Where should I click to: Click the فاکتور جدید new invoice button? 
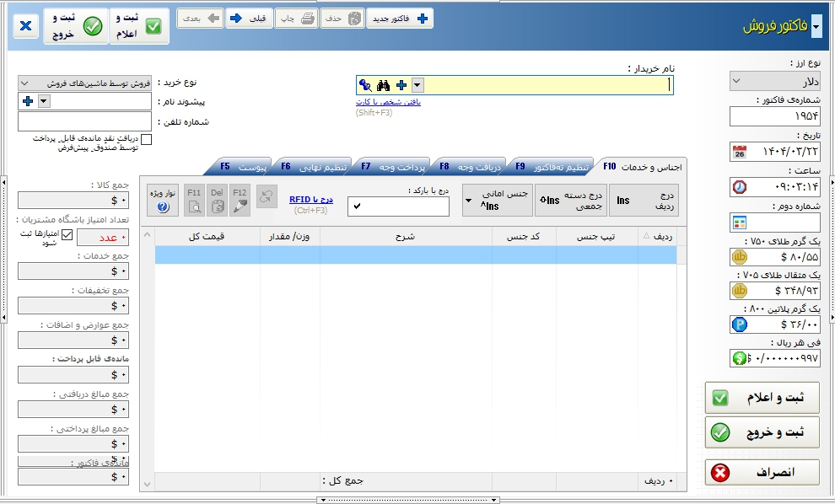400,18
